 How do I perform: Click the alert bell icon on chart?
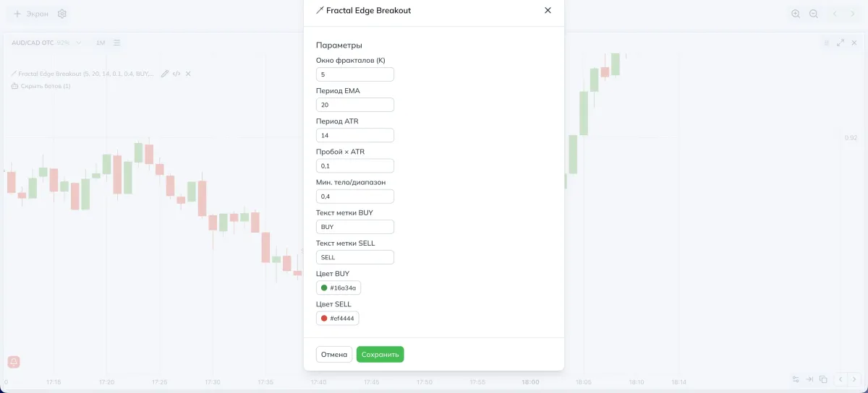[14, 362]
